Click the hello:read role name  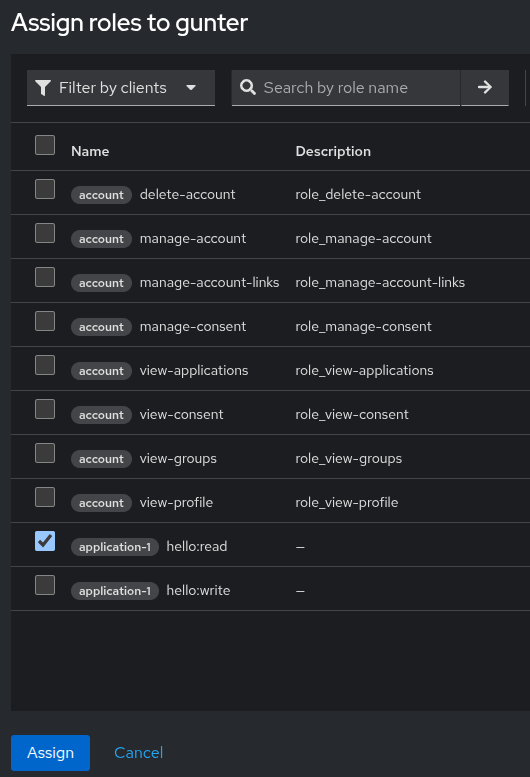tap(197, 547)
